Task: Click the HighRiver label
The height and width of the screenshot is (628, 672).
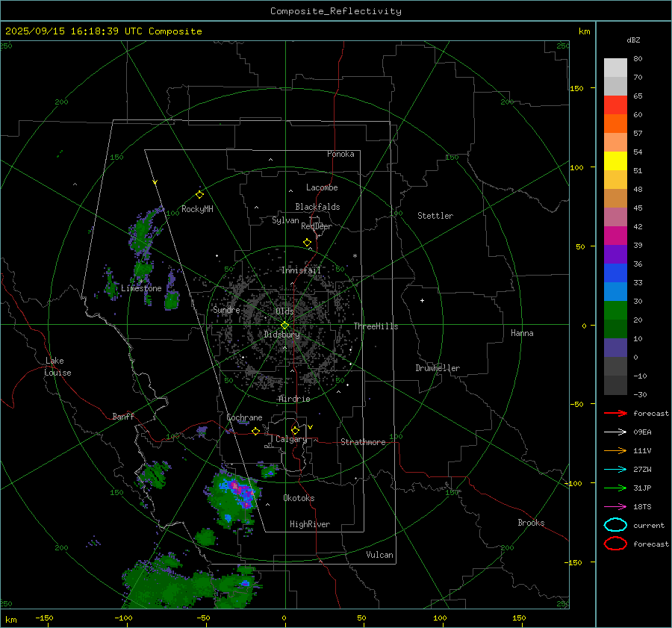Action: [310, 524]
